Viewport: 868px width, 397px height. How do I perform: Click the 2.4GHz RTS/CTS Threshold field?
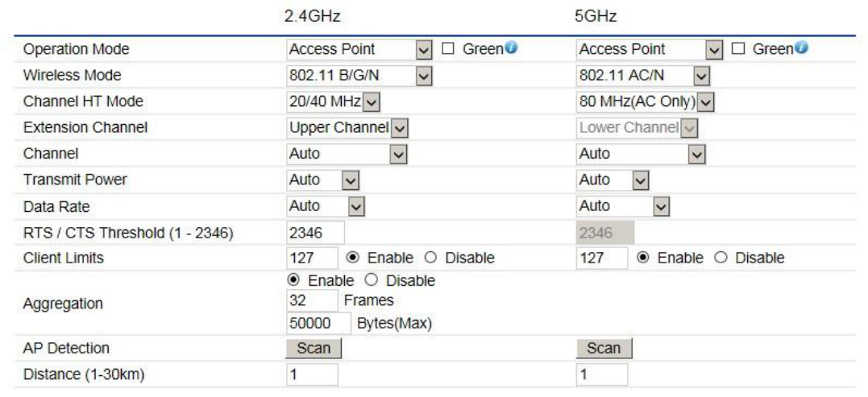coord(316,233)
